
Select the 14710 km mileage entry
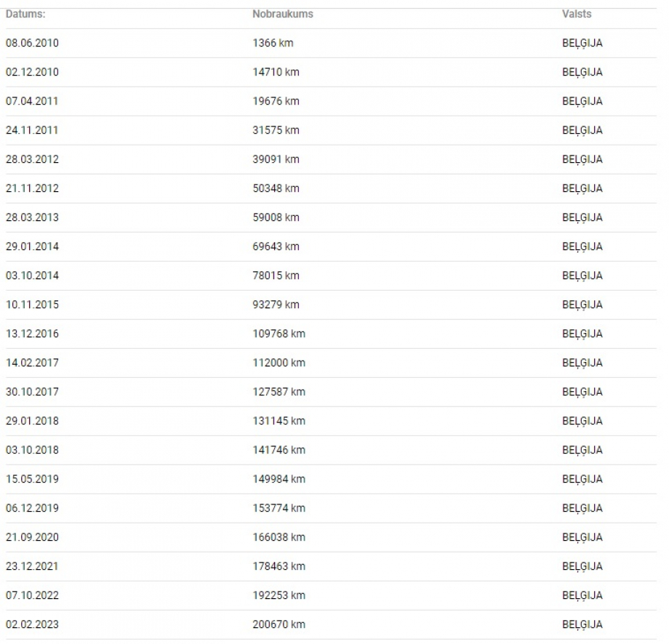pos(276,72)
